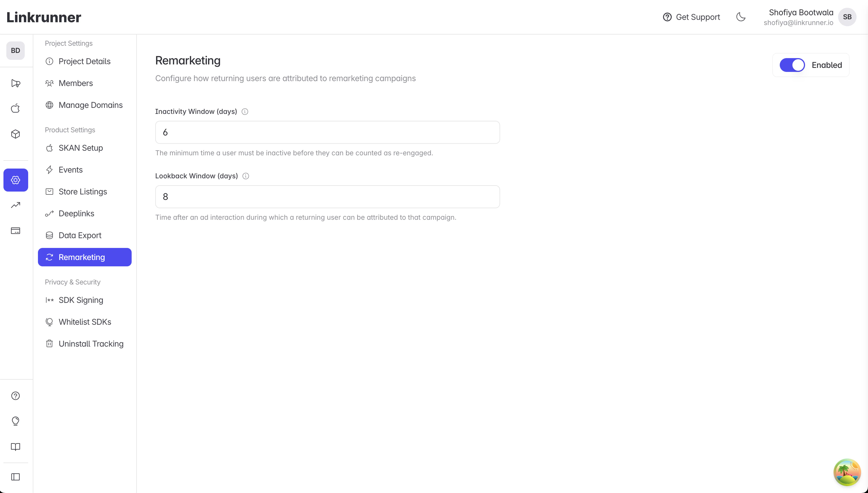Toggle the Remarketing Enabled switch

click(792, 65)
